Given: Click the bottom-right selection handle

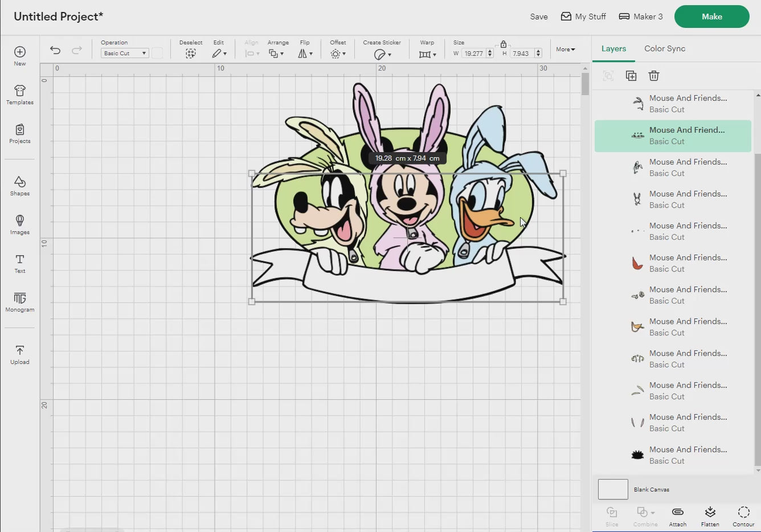Looking at the screenshot, I should (x=563, y=301).
